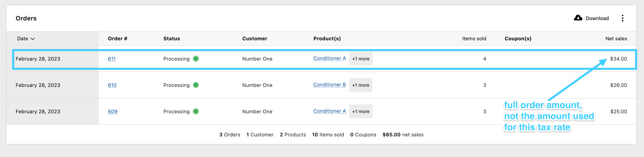The height and width of the screenshot is (157, 644).
Task: Click the green status dot for order 609
Action: point(196,112)
